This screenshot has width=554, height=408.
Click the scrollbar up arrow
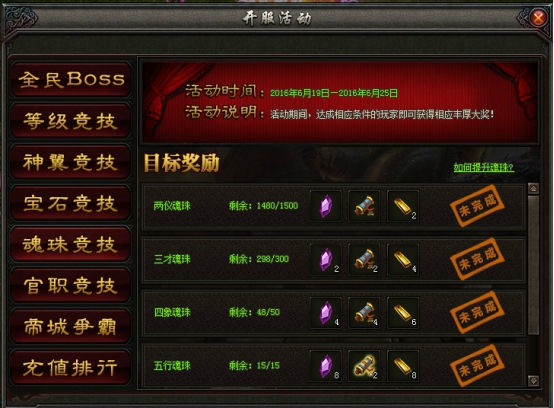(533, 189)
